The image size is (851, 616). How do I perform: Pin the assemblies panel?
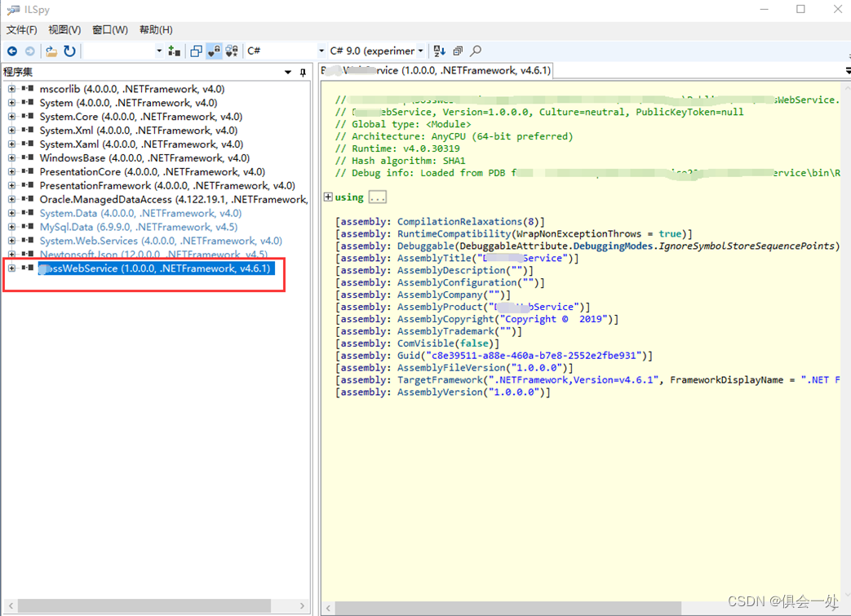tap(303, 73)
